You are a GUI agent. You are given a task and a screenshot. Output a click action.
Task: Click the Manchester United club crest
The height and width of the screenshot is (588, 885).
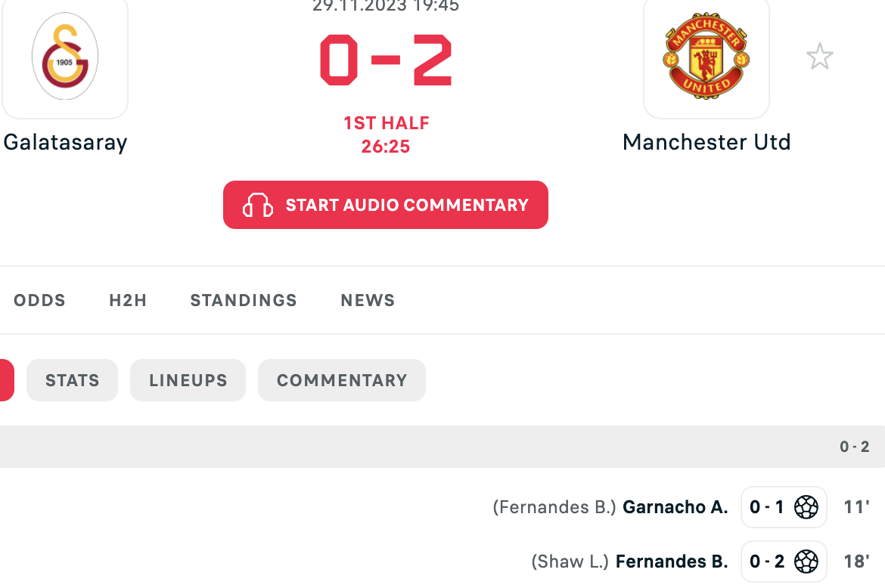coord(706,56)
